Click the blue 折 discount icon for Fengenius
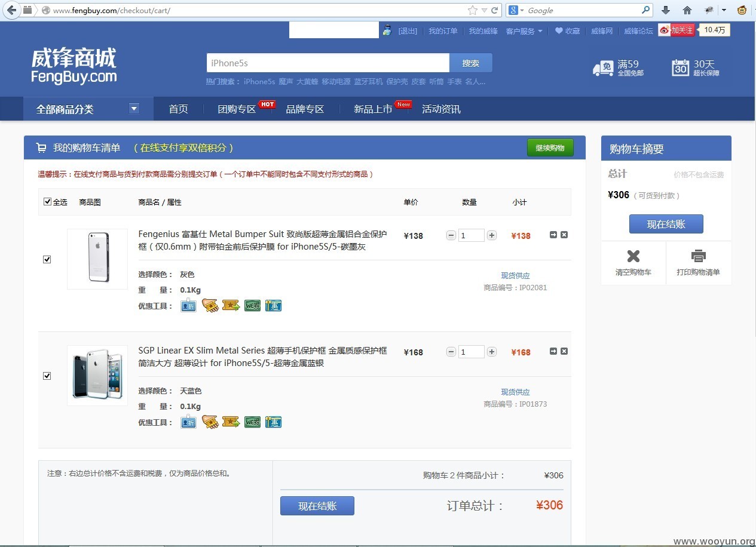This screenshot has width=756, height=547. tap(188, 305)
